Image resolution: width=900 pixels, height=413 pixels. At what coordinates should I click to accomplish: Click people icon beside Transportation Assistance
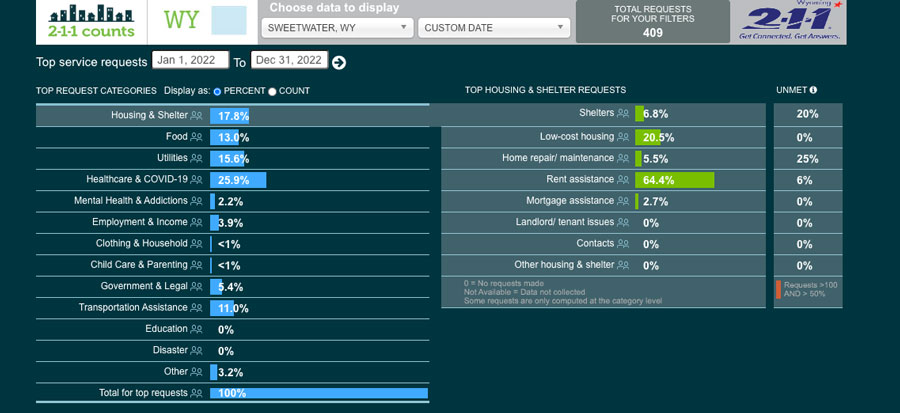[x=196, y=308]
